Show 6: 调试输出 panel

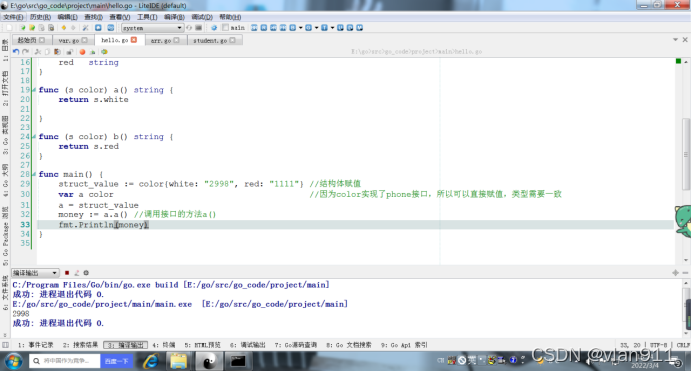click(x=248, y=345)
